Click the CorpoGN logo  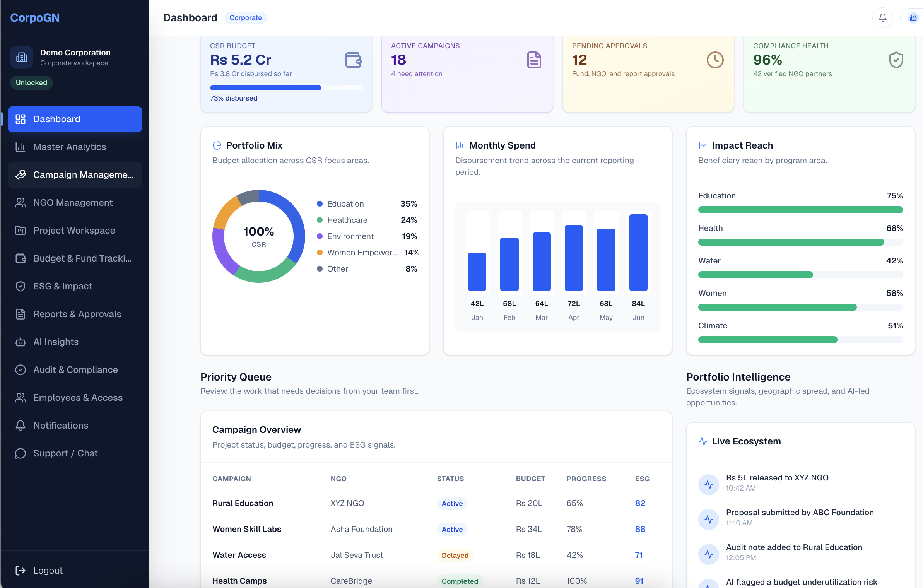coord(35,18)
